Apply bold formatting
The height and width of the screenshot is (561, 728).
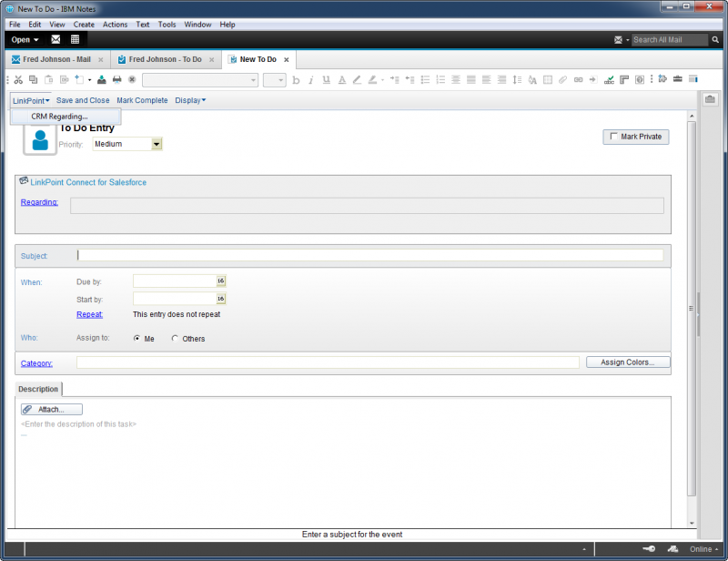pyautogui.click(x=296, y=80)
